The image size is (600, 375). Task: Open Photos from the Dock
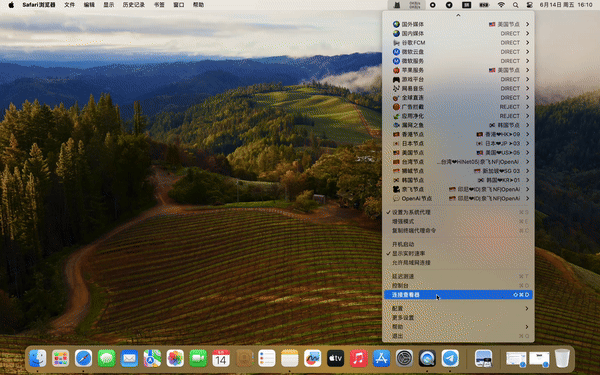[x=175, y=359]
